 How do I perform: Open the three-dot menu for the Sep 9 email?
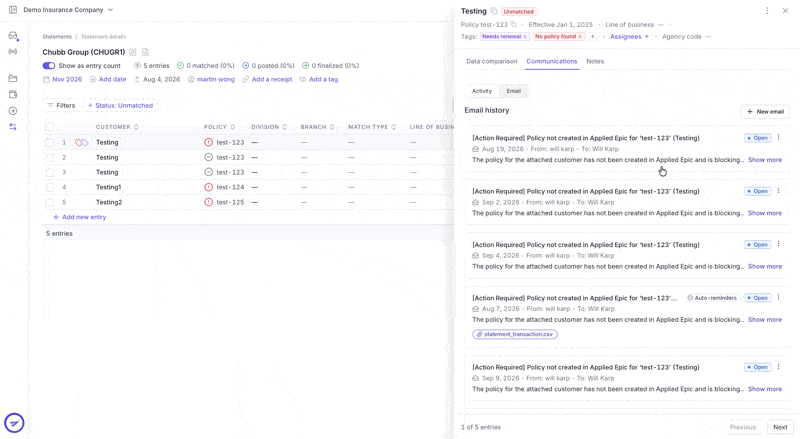coord(779,367)
